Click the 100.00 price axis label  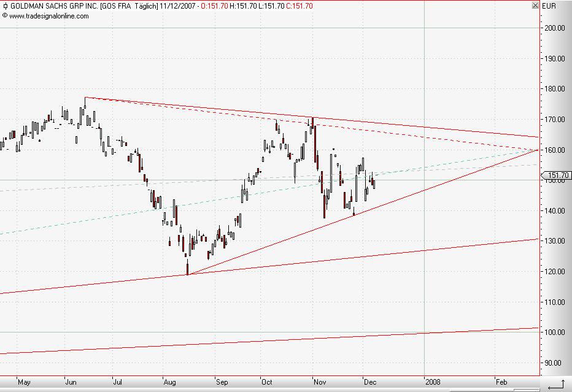(554, 332)
